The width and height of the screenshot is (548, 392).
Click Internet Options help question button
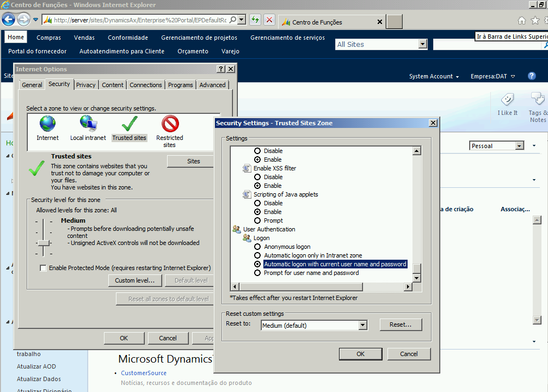(220, 69)
